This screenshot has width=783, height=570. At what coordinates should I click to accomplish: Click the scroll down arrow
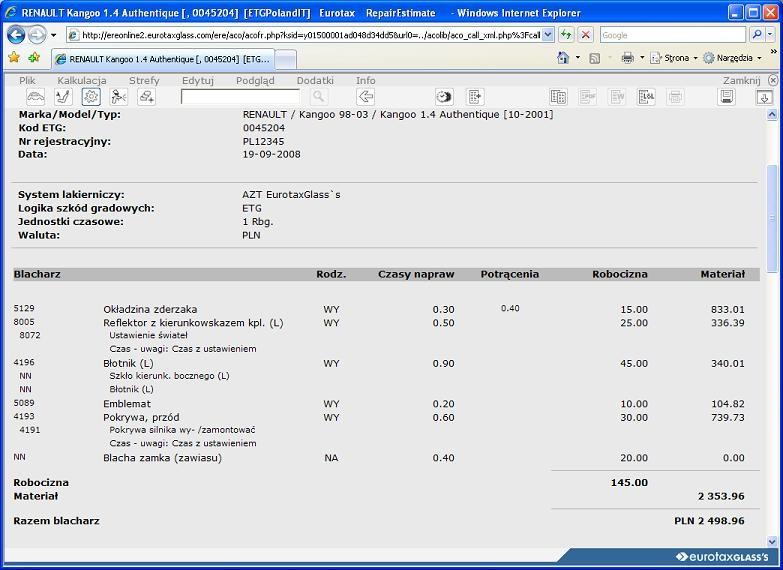click(x=772, y=542)
